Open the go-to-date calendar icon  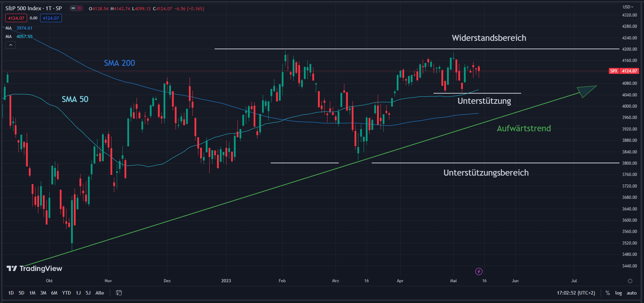119,293
